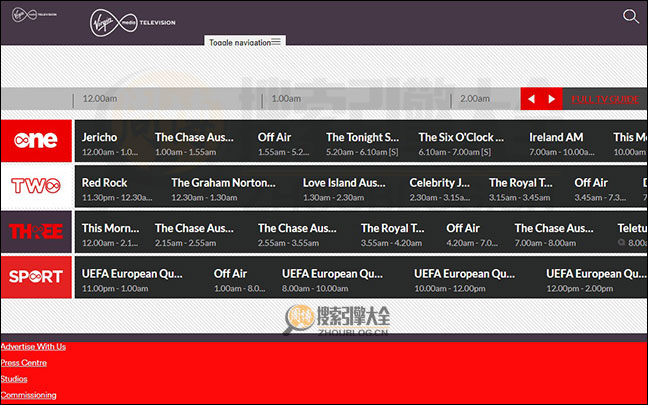Screen dimensions: 648x405
Task: Open The Royal T... 3.55am on Three
Action: click(393, 234)
